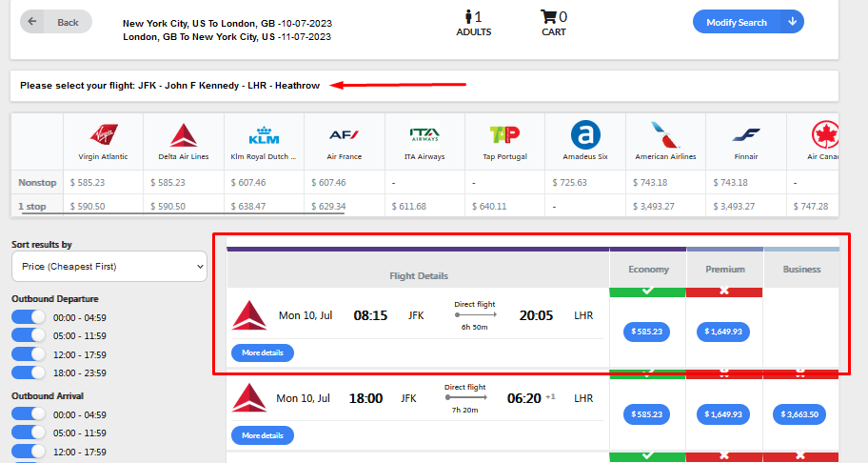Click the 1 stop row label
This screenshot has height=463, width=868.
coord(32,206)
